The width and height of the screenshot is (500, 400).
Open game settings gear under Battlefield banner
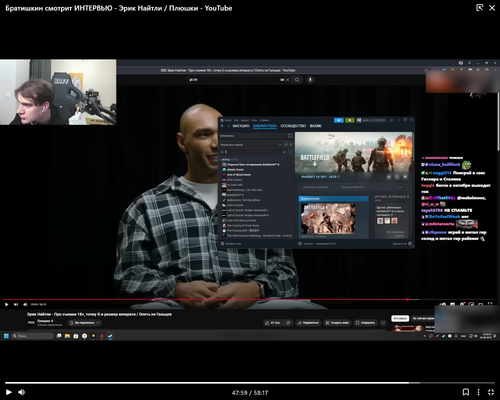[x=389, y=177]
